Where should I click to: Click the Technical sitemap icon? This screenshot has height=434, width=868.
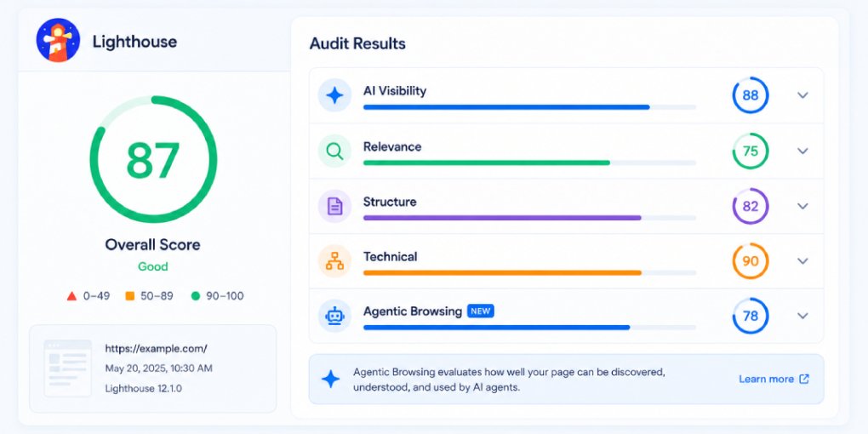(x=334, y=260)
